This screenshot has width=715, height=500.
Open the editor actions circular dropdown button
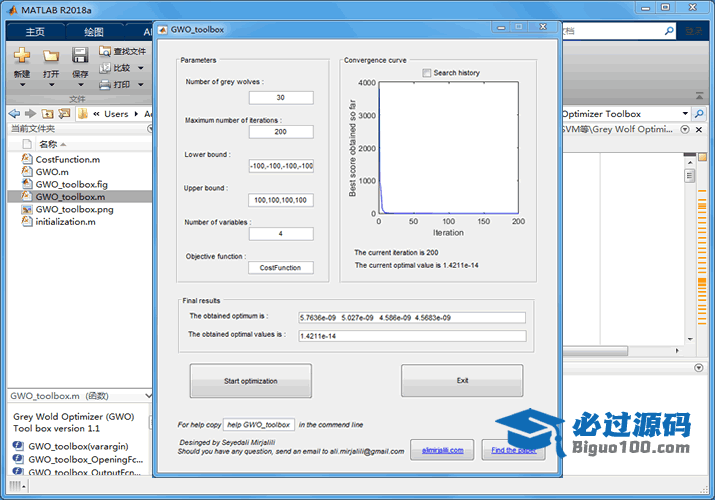pos(685,129)
